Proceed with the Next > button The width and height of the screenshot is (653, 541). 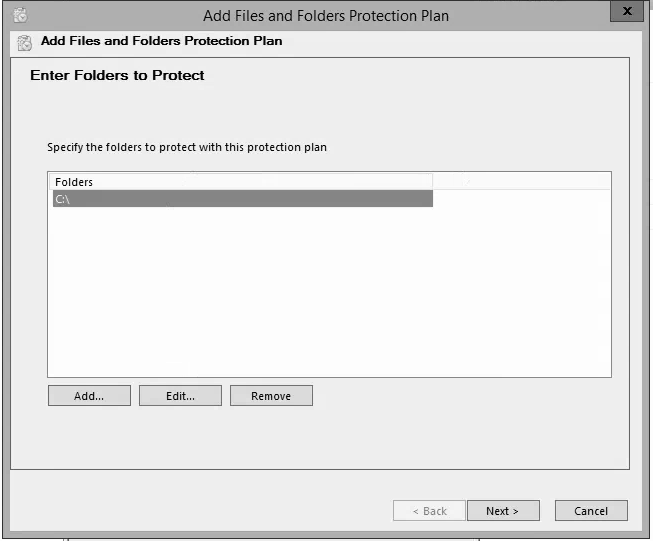(503, 511)
